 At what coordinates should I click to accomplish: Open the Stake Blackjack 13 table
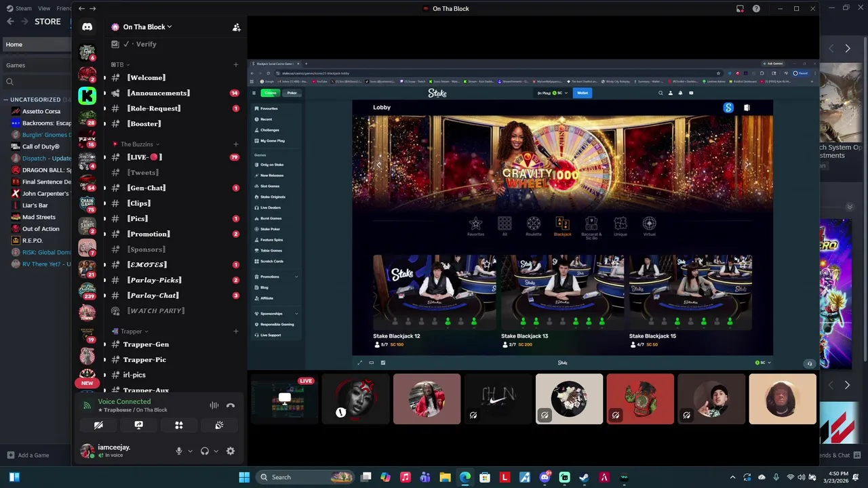coord(562,302)
